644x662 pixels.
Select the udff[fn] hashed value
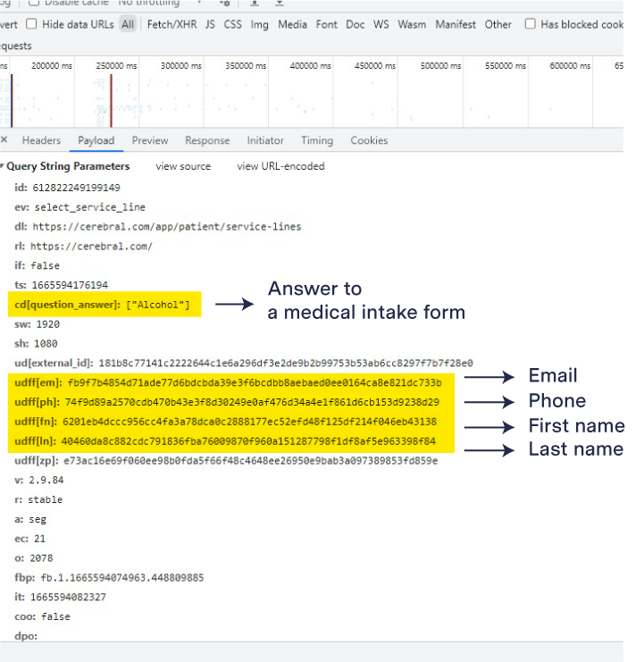(x=249, y=422)
